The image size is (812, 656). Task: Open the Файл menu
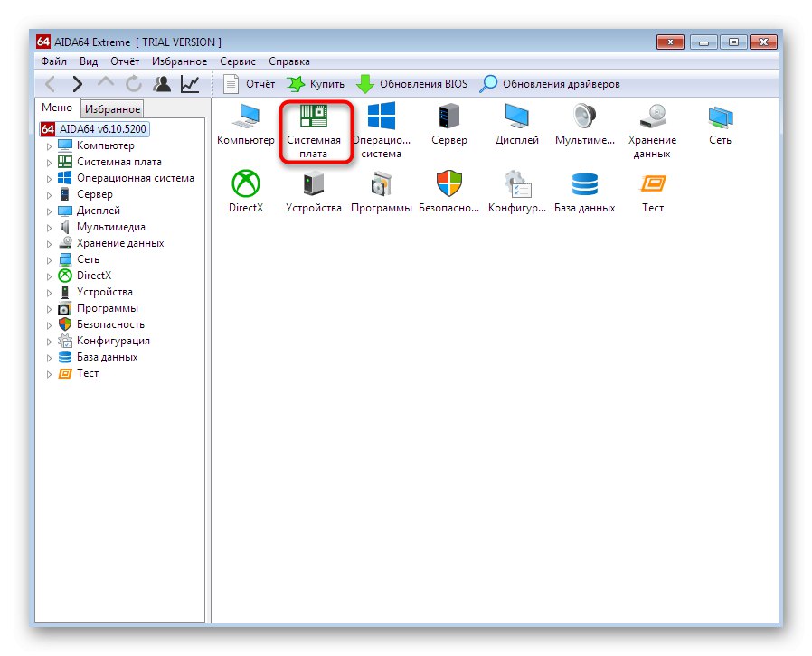tap(54, 61)
